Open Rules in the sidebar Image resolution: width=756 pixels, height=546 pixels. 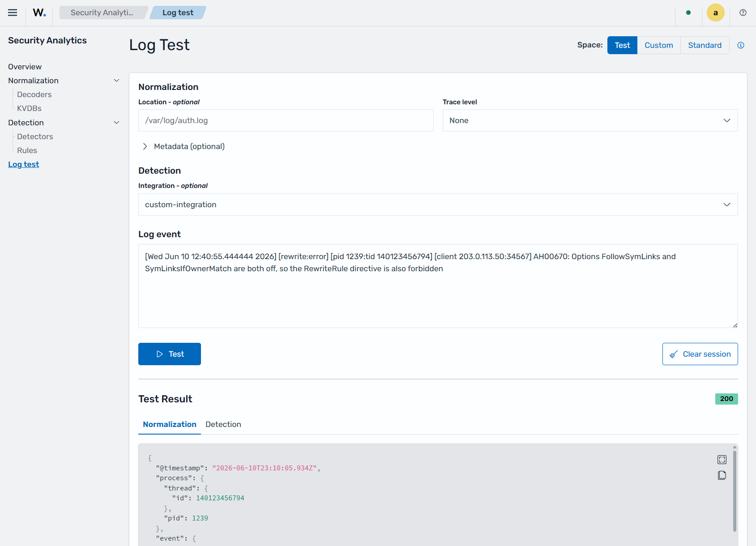click(27, 150)
